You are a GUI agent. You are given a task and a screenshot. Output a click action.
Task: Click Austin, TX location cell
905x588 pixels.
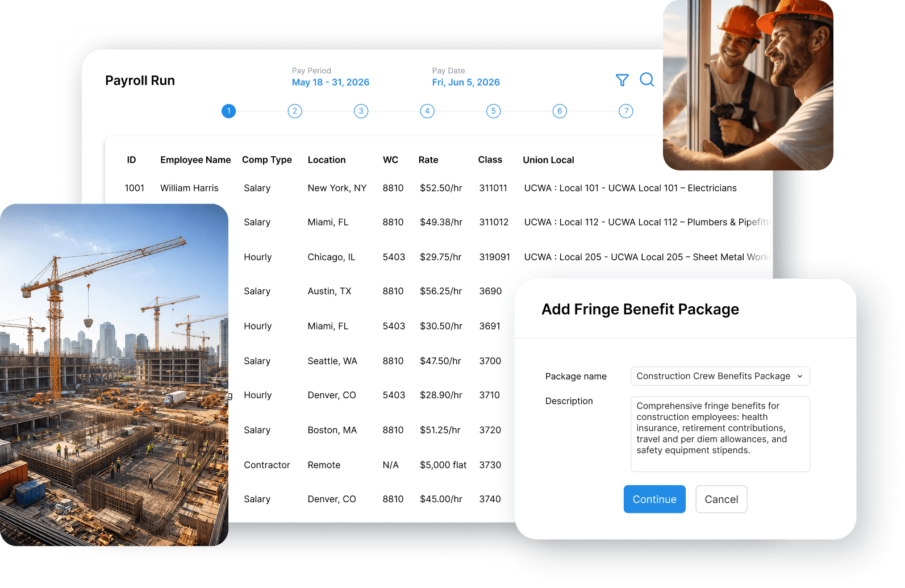330,291
